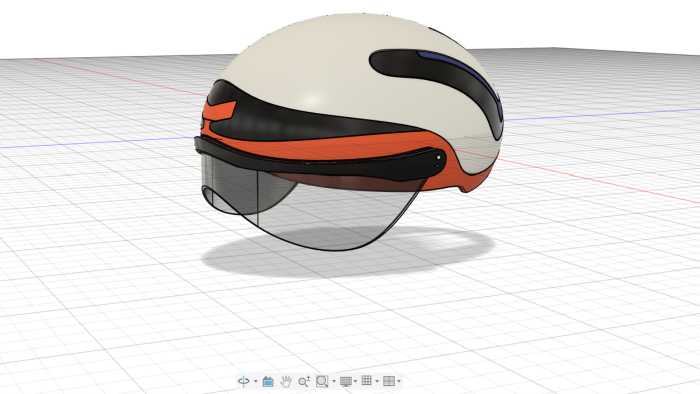Open Display Settings monitor icon

[346, 382]
